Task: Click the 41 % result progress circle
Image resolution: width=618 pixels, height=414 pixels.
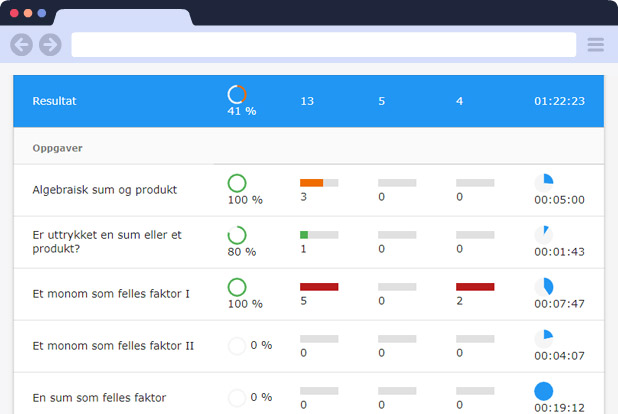Action: click(237, 94)
